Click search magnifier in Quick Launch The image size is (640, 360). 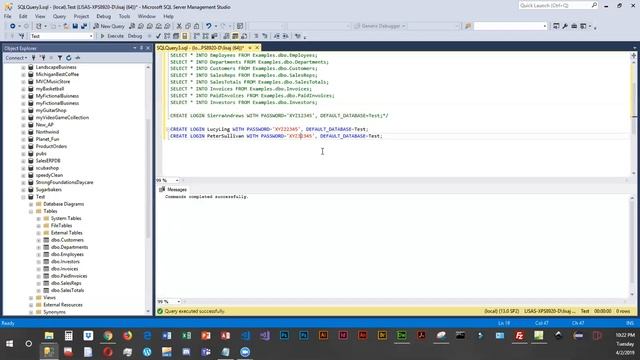(594, 5)
